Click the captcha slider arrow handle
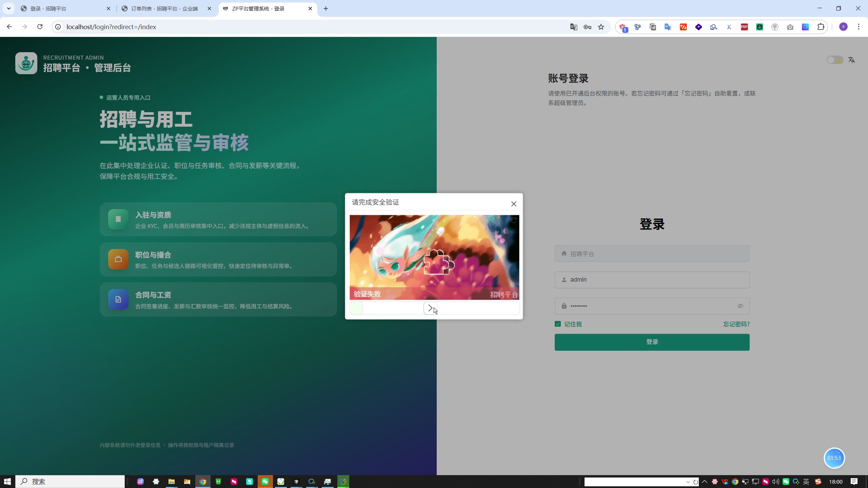This screenshot has height=488, width=868. [x=430, y=308]
